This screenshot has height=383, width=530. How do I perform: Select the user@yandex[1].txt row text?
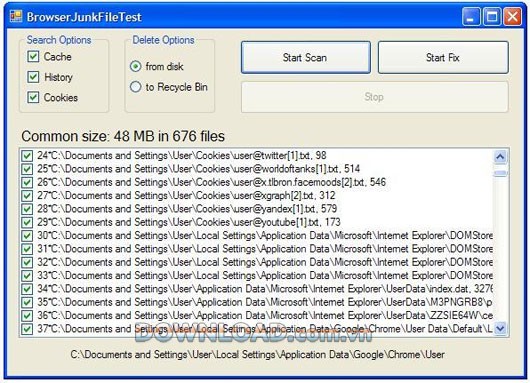click(187, 209)
